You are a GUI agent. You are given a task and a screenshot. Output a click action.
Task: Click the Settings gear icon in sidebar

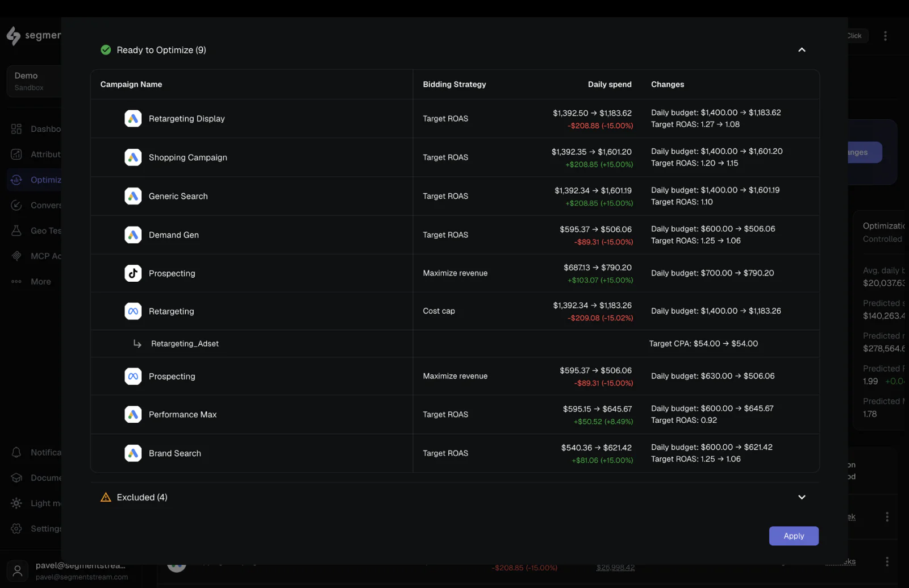[16, 528]
